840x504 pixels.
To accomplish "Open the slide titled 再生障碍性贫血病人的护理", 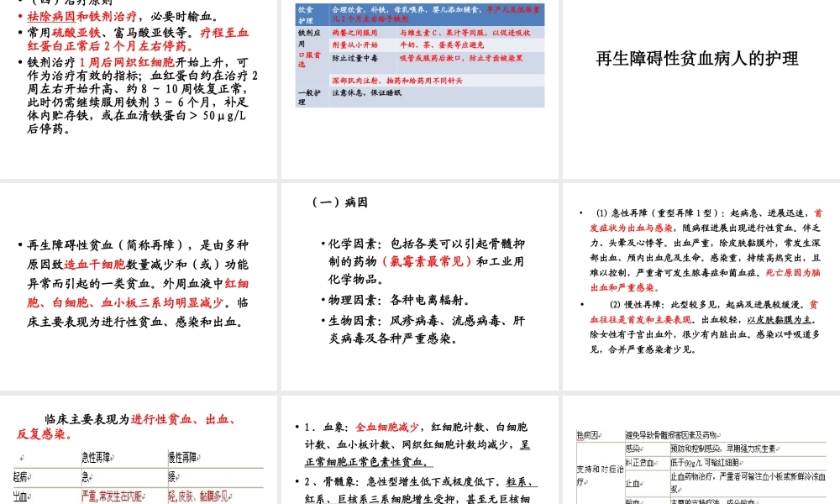I will point(701,88).
